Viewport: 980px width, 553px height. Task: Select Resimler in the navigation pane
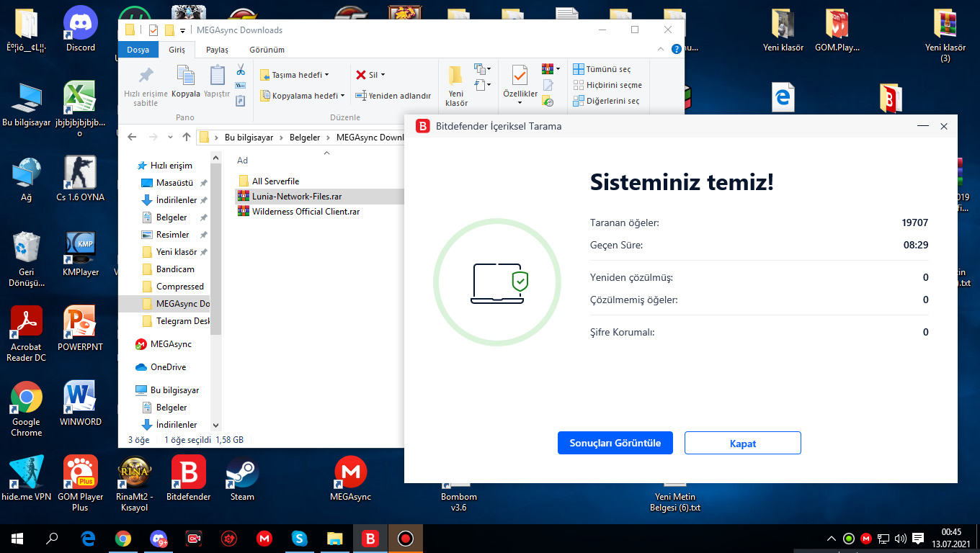172,235
